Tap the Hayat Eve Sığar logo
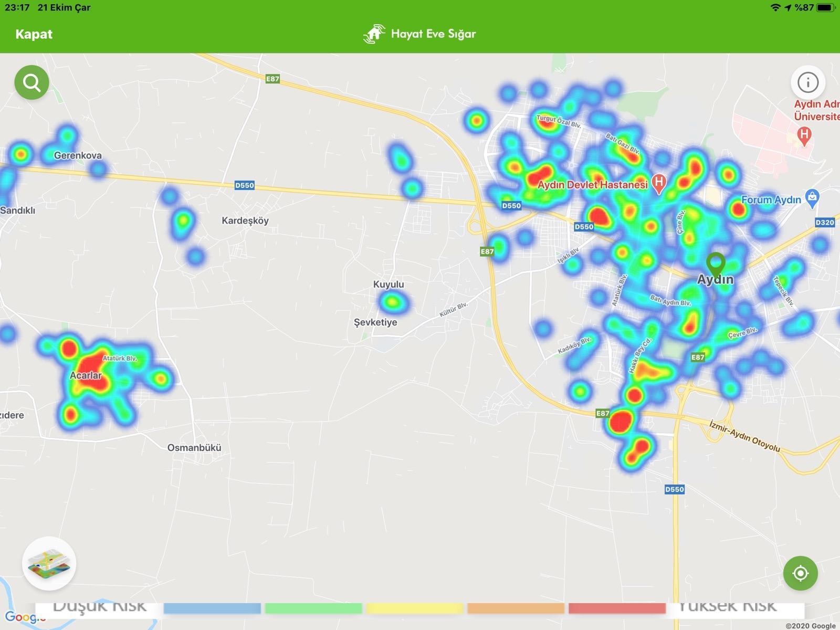The height and width of the screenshot is (630, 840). point(373,34)
